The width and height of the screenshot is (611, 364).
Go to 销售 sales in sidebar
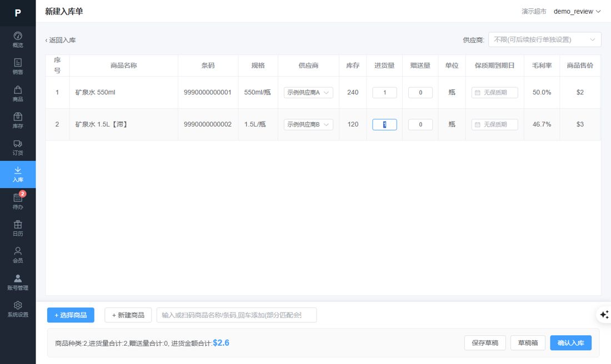[18, 67]
